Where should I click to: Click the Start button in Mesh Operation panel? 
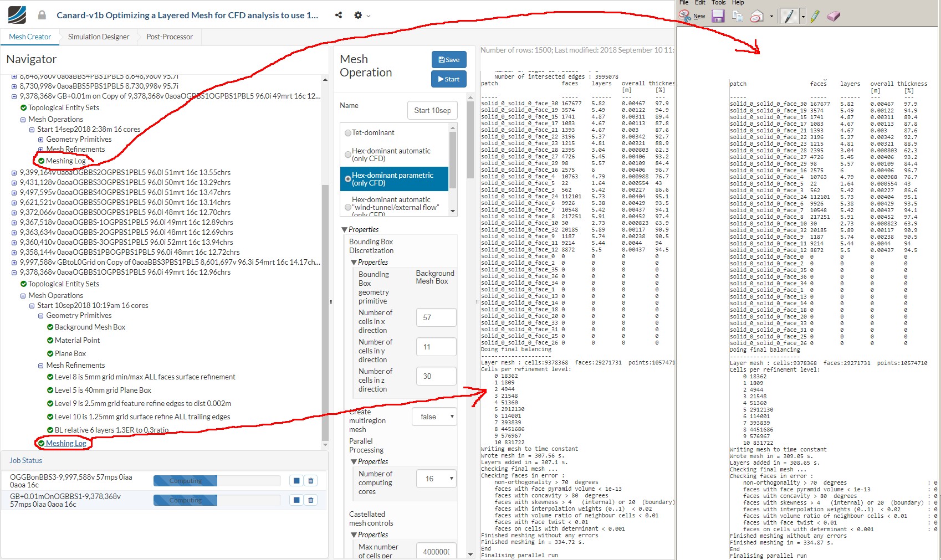449,79
